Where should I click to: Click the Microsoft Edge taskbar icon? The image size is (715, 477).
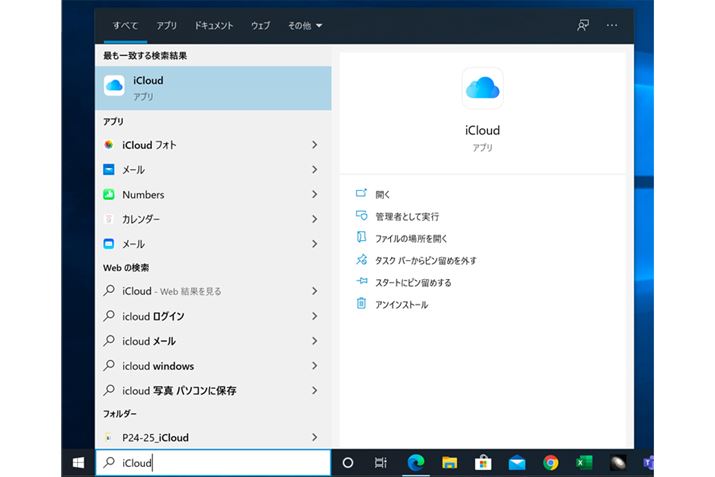click(x=416, y=463)
